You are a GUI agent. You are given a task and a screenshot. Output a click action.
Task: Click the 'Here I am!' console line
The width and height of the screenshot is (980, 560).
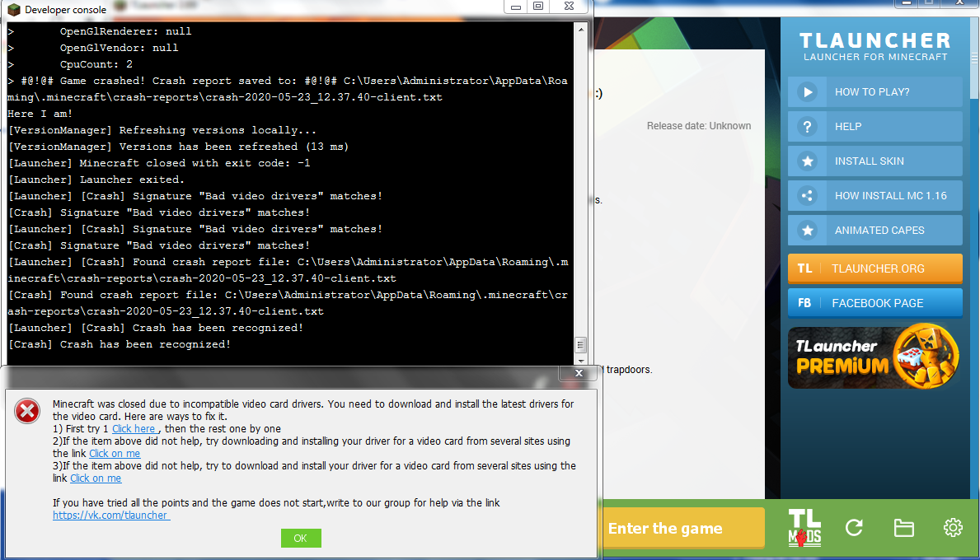(40, 114)
